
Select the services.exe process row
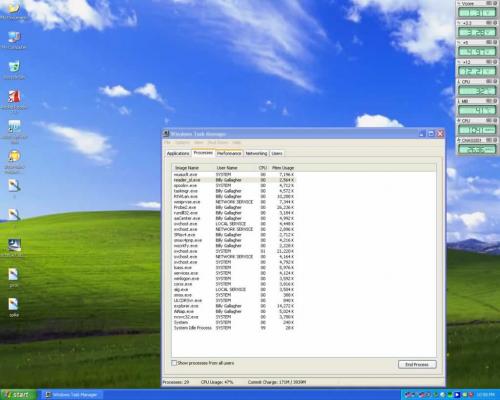[234, 273]
